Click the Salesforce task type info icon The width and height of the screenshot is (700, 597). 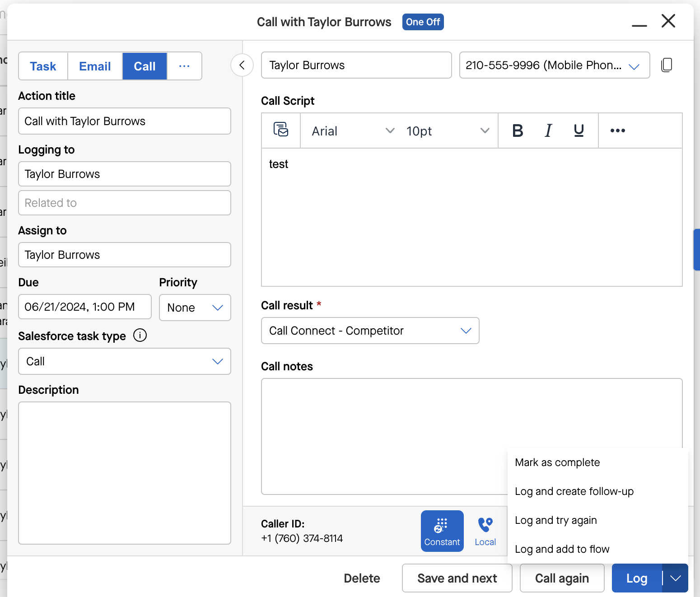(140, 336)
